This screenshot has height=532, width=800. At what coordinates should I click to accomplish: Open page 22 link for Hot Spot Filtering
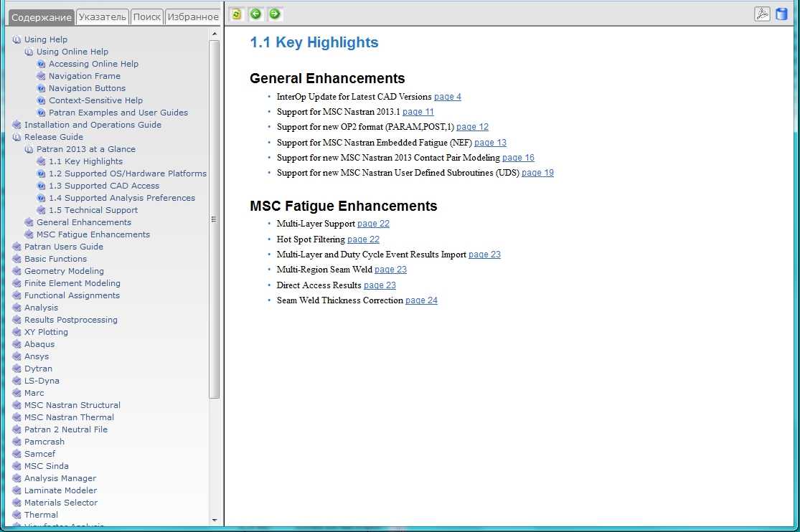[363, 239]
